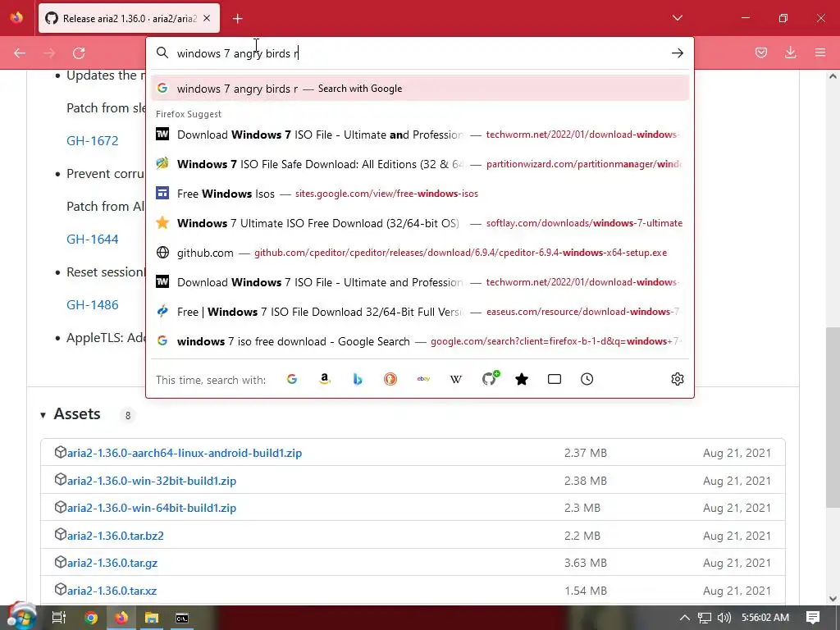
Task: Open the Firefox hamburger menu
Action: pos(819,52)
